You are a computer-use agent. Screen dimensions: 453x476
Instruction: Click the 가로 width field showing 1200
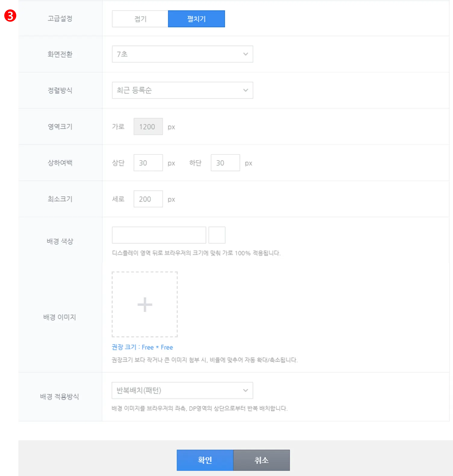(148, 127)
